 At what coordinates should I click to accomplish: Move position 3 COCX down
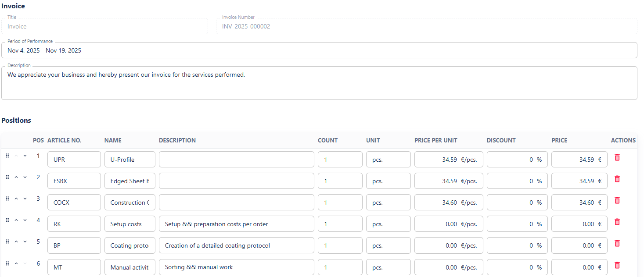(x=25, y=199)
